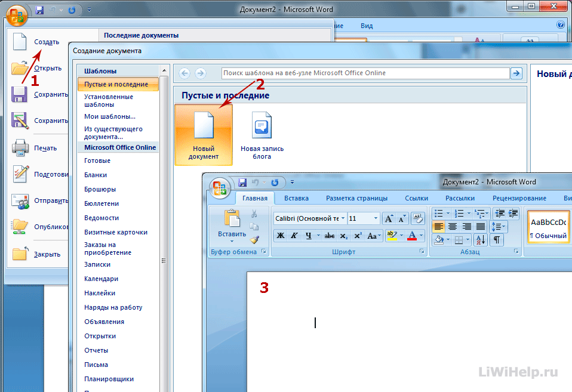This screenshot has width=572, height=392.
Task: Click the Paste (Вставить) clipboard icon
Action: pos(232,219)
